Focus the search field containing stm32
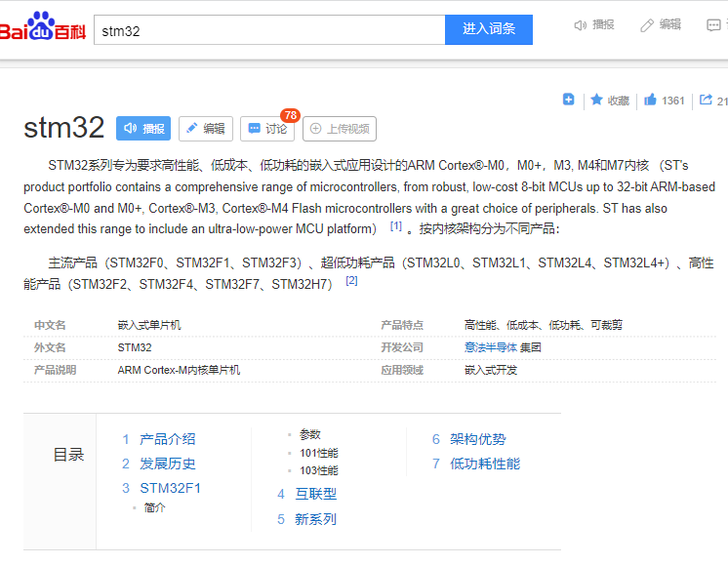The height and width of the screenshot is (565, 728). coord(269,30)
